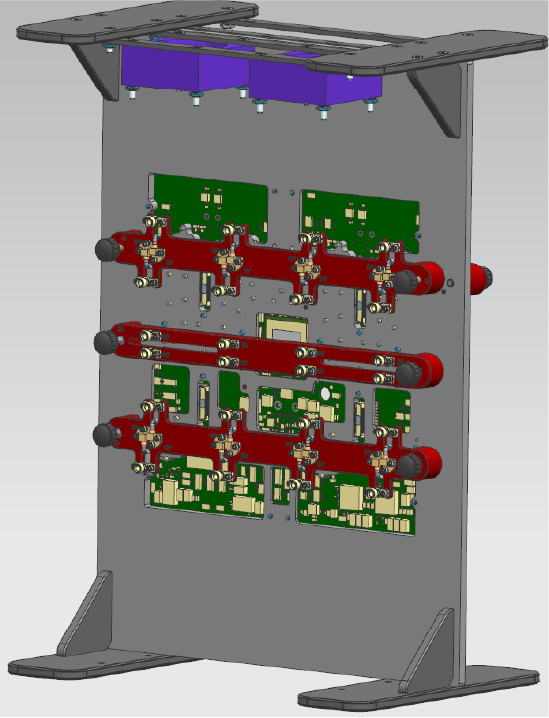Screen dimensions: 549x718
Task: Pick the lower-left triangular support gusset
Action: click(87, 614)
